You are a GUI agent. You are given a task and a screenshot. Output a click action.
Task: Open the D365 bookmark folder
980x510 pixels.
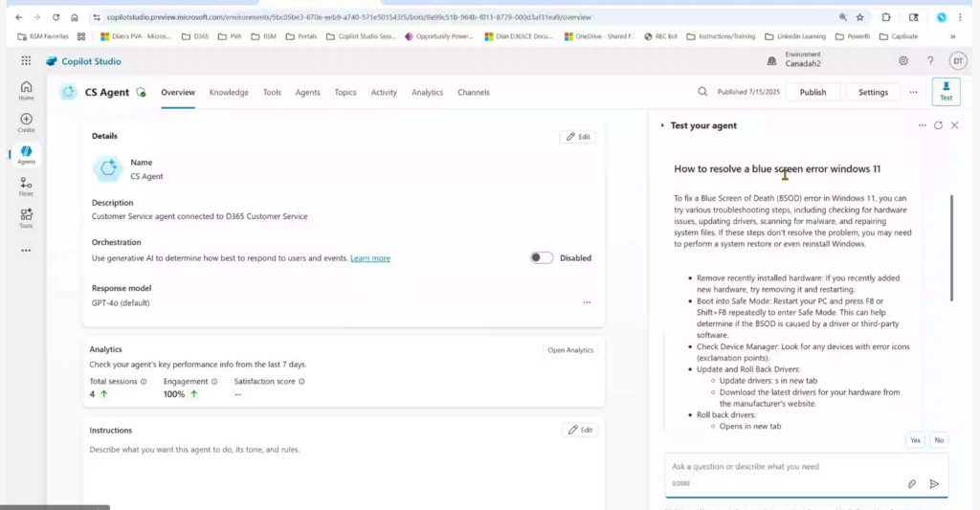[x=195, y=36]
